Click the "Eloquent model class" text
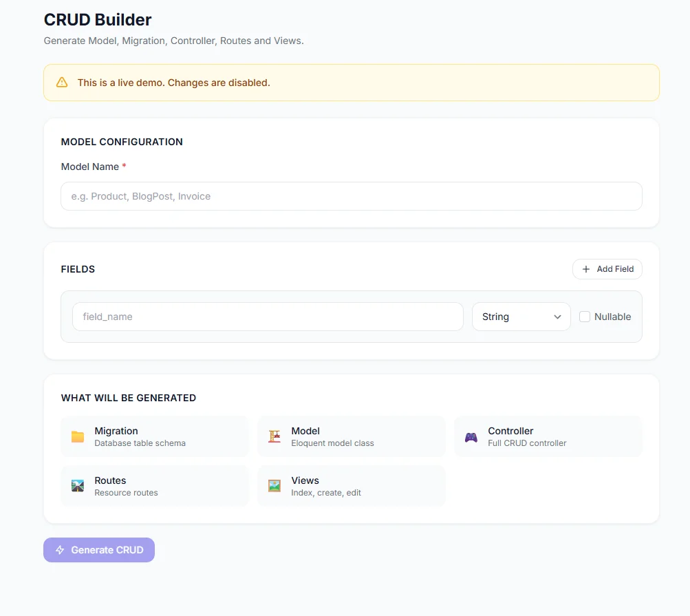 click(x=333, y=443)
